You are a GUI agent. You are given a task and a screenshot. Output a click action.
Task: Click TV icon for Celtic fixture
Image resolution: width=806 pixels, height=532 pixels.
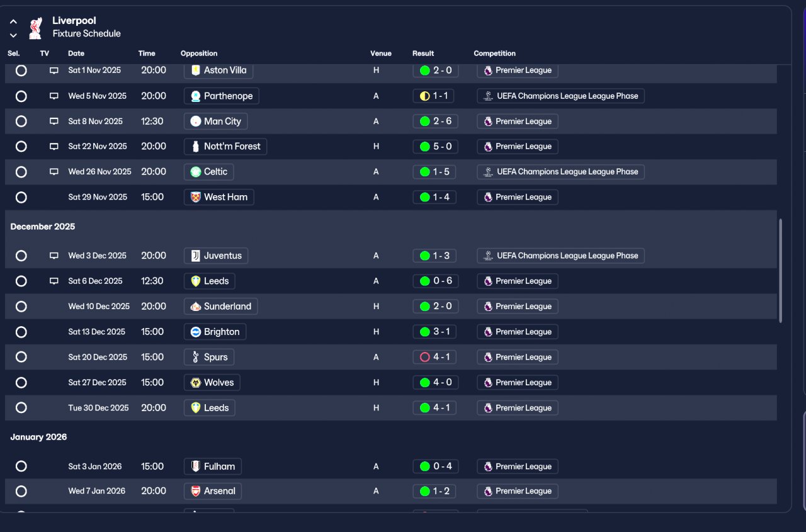[54, 172]
